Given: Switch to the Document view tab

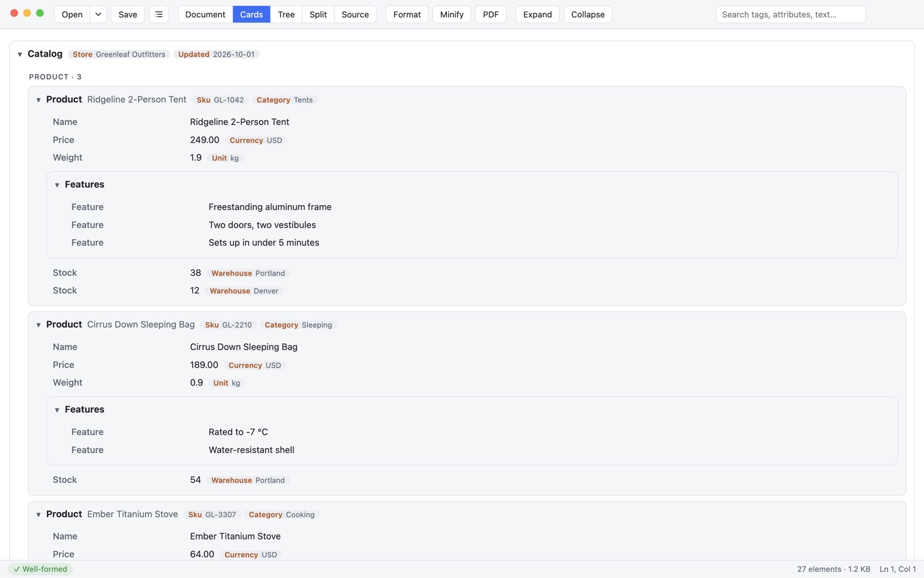Looking at the screenshot, I should (205, 14).
